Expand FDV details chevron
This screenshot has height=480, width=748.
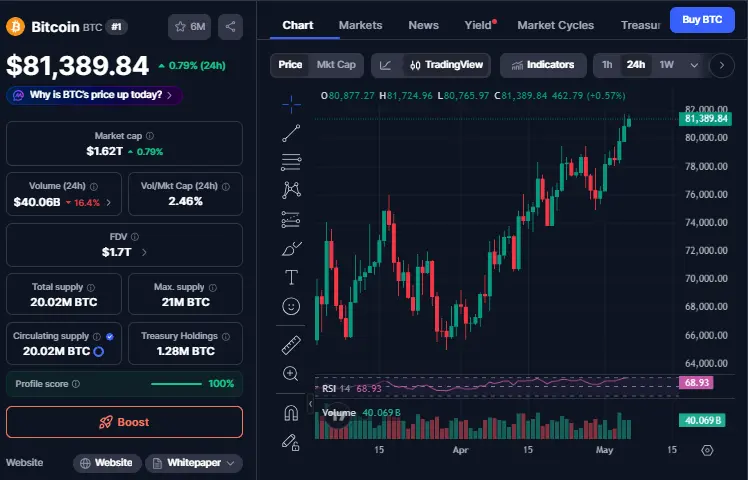click(144, 252)
